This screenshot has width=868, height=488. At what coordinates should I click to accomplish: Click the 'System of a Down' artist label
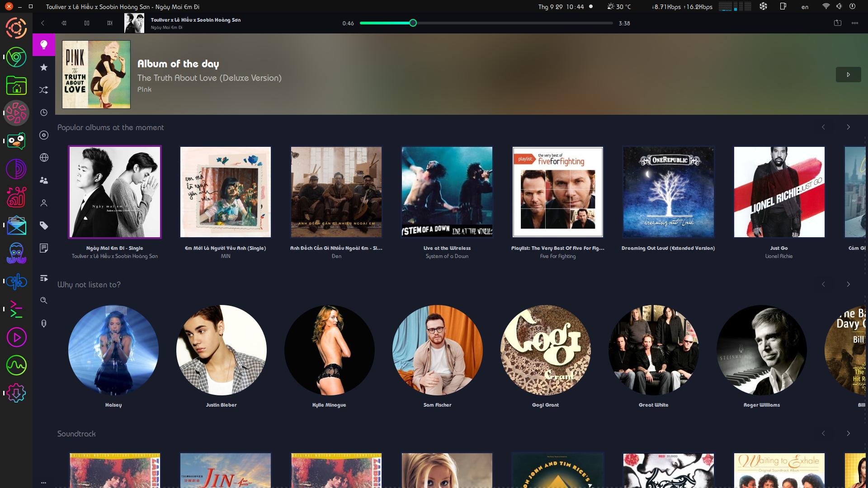point(447,256)
